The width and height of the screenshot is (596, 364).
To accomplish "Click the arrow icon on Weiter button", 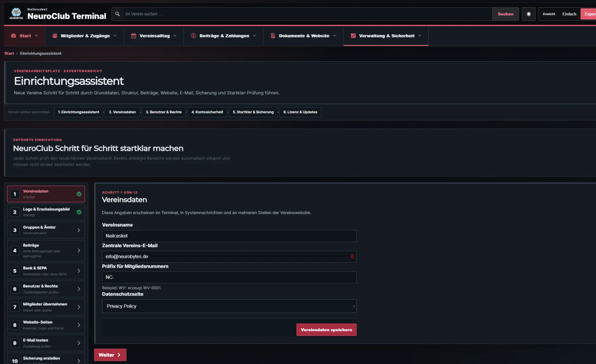I will click(119, 355).
